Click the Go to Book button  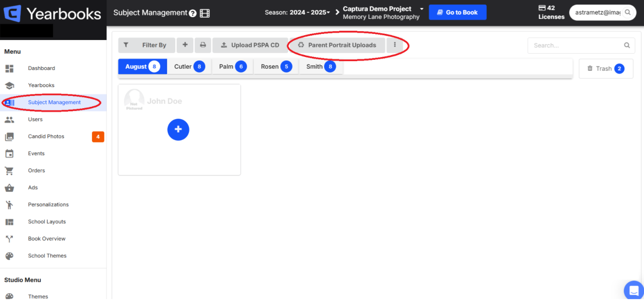coord(458,12)
